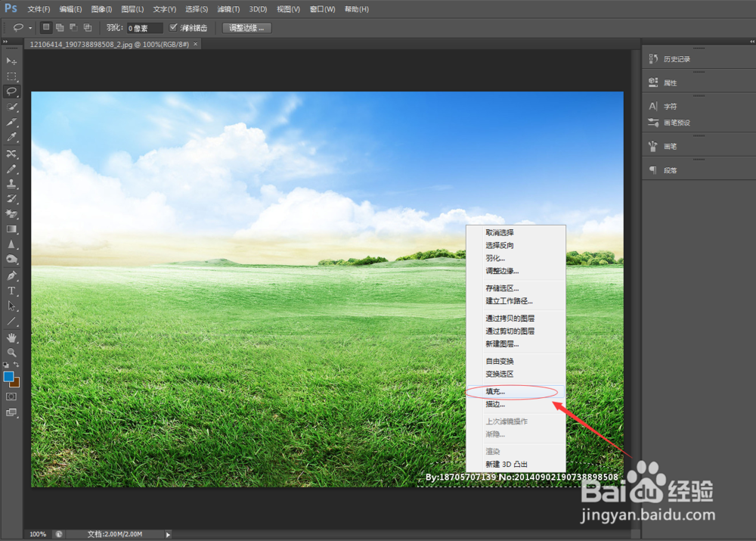756x541 pixels.
Task: Choose Intersect with Selection mode button
Action: (x=87, y=27)
